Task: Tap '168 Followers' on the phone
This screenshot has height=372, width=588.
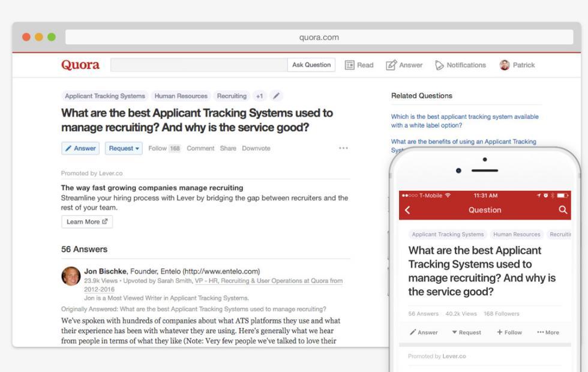Action: 502,313
